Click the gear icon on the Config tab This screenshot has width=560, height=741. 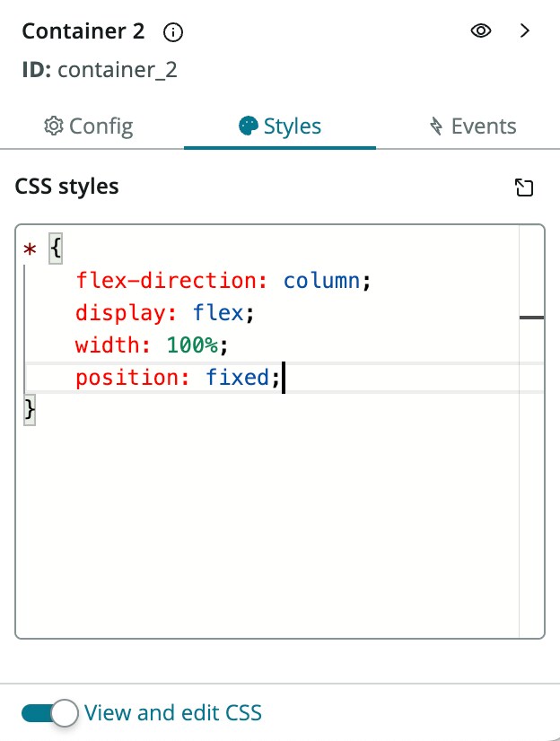[x=54, y=126]
